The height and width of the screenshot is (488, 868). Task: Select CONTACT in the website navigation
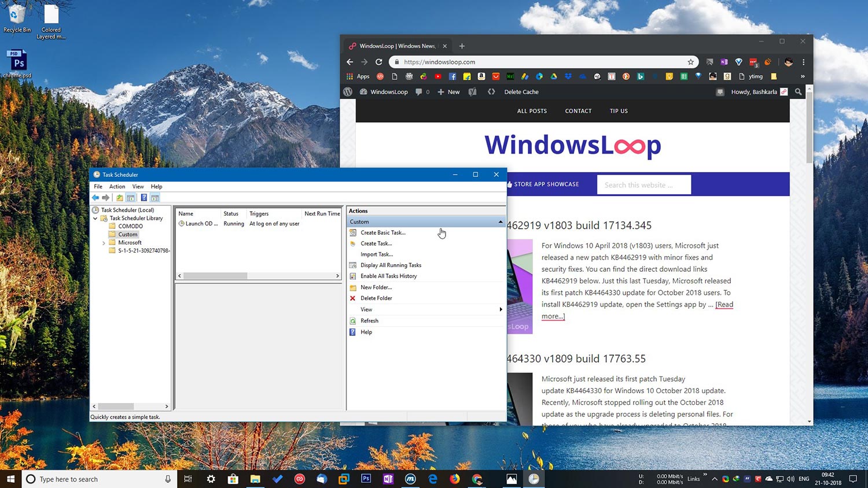click(578, 110)
